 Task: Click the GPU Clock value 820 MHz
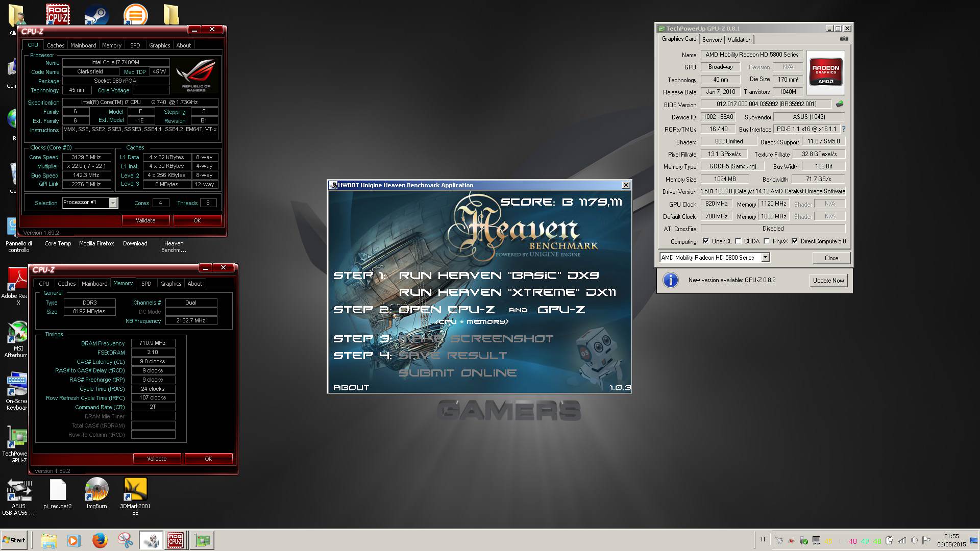coord(717,204)
